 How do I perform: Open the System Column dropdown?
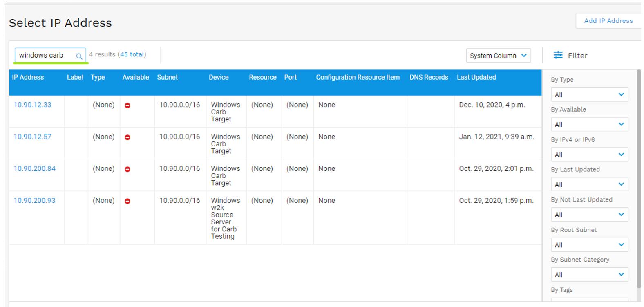[x=498, y=56]
